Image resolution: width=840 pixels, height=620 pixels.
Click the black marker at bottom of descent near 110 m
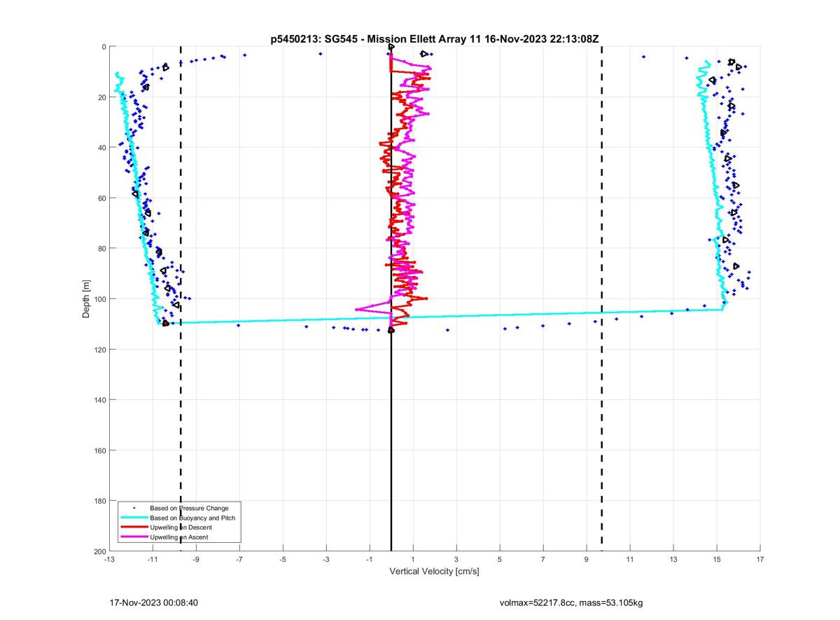coord(165,323)
